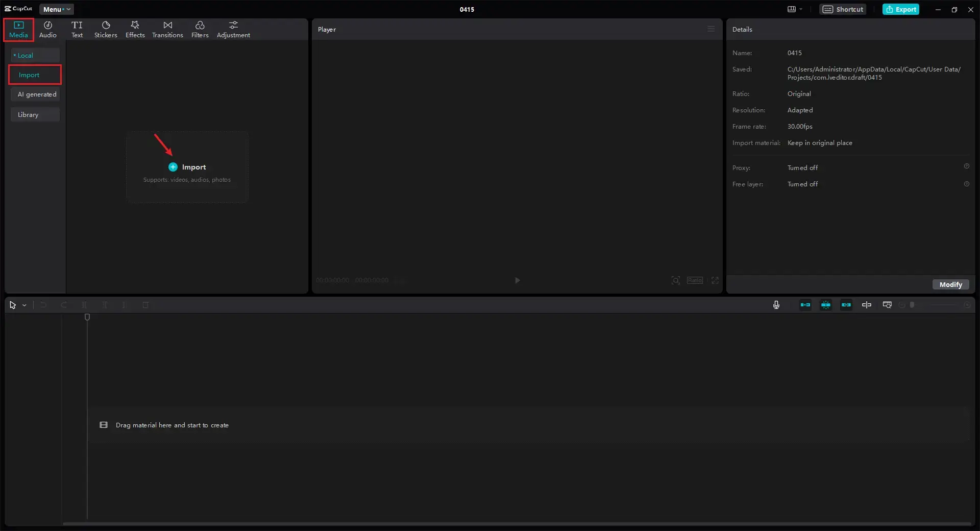Open the Menu dropdown
980x531 pixels.
[56, 9]
